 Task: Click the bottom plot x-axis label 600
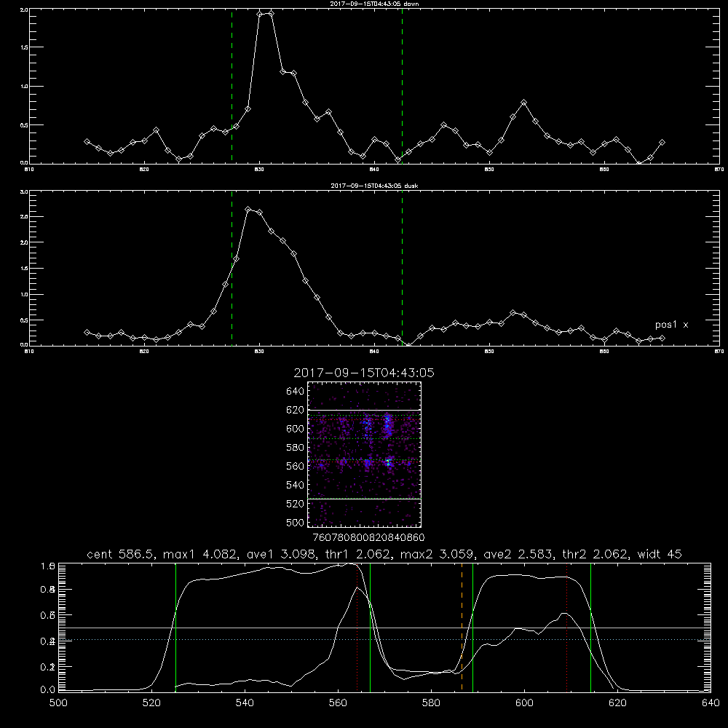pos(524,703)
